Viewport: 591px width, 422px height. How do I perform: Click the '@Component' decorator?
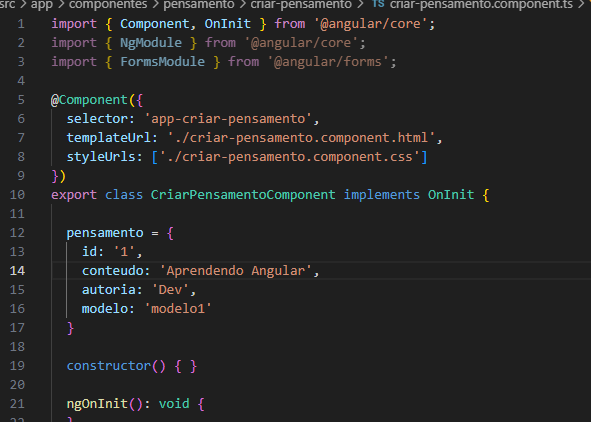pos(89,100)
